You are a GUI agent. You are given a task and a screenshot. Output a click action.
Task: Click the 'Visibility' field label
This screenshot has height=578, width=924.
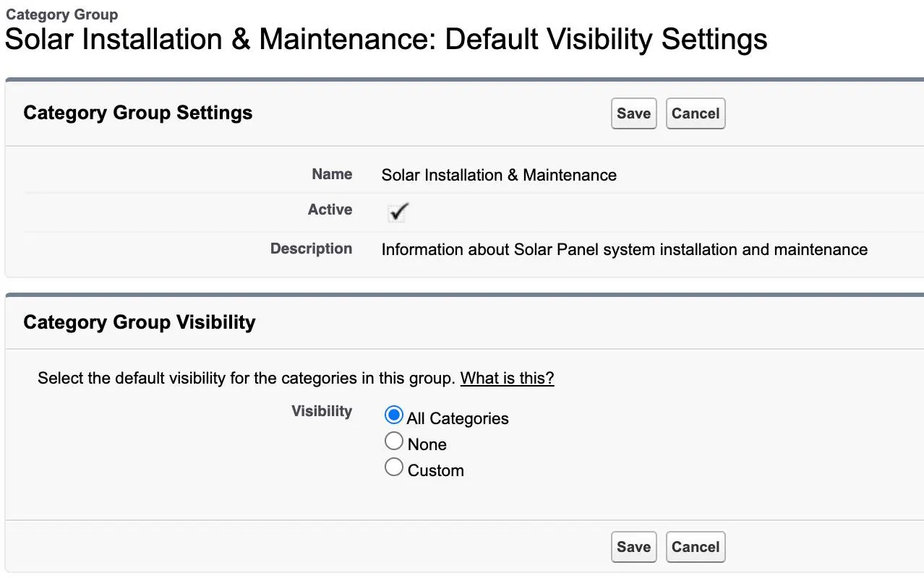pos(322,411)
